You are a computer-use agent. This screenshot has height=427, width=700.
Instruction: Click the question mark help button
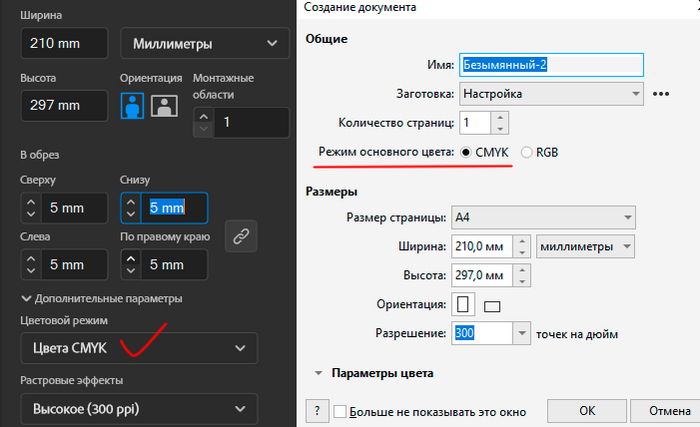316,411
